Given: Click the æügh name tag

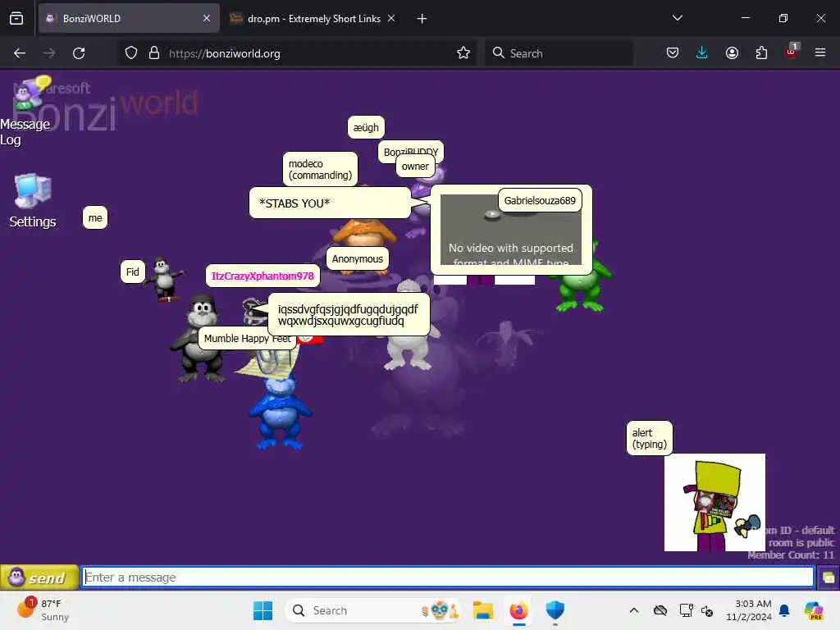Looking at the screenshot, I should pos(366,127).
